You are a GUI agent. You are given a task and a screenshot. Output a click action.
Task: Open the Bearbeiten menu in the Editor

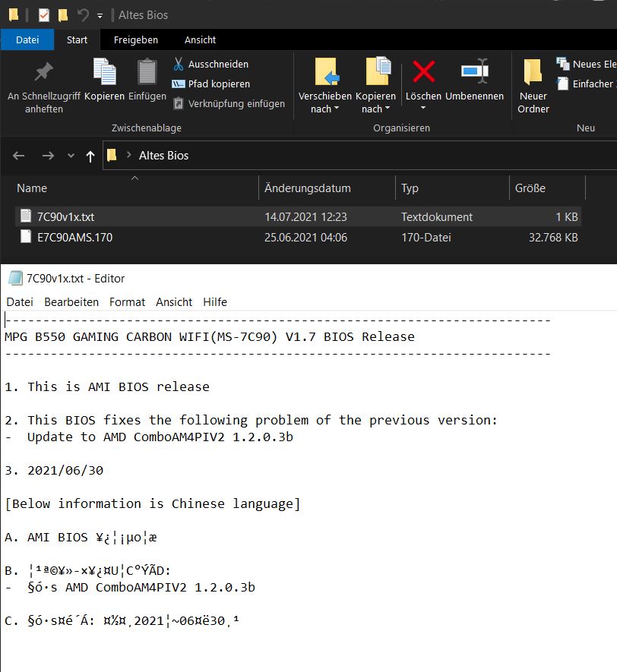(x=71, y=302)
